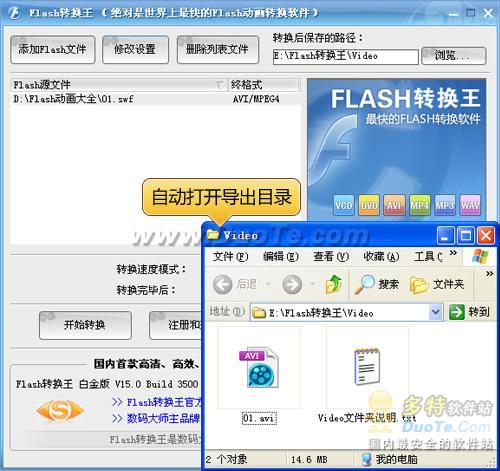
Task: Click the 注册 button beside 开始转换
Action: tap(176, 325)
